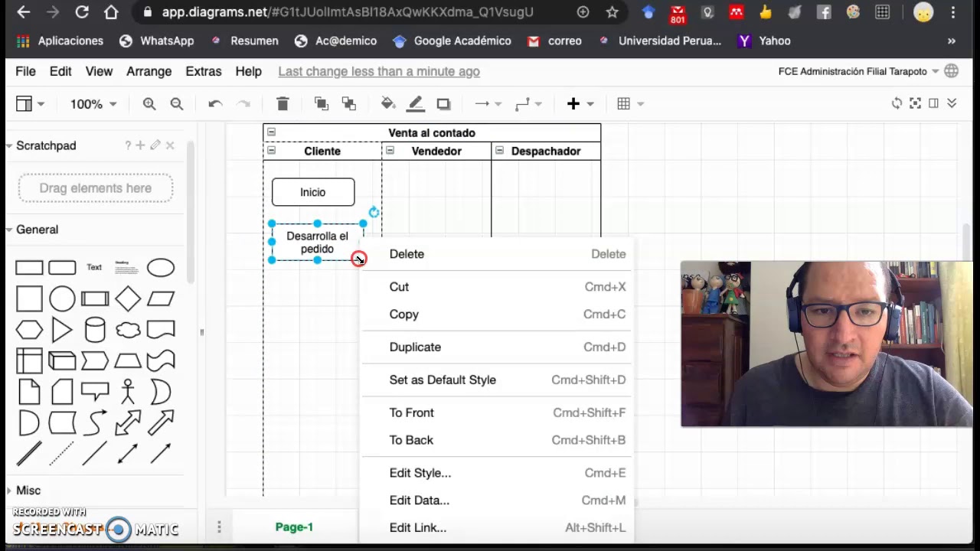Image resolution: width=980 pixels, height=551 pixels.
Task: Select the dashed line shape
Action: point(62,453)
